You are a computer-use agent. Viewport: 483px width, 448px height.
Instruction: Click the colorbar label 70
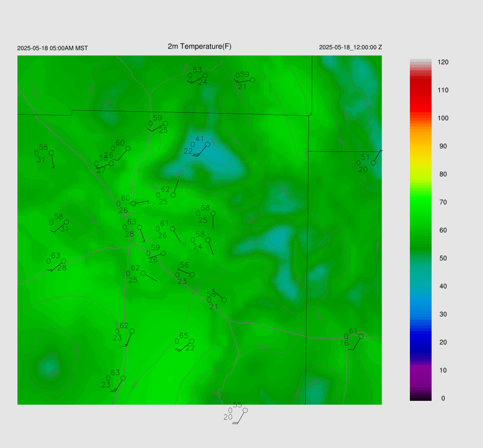click(443, 202)
